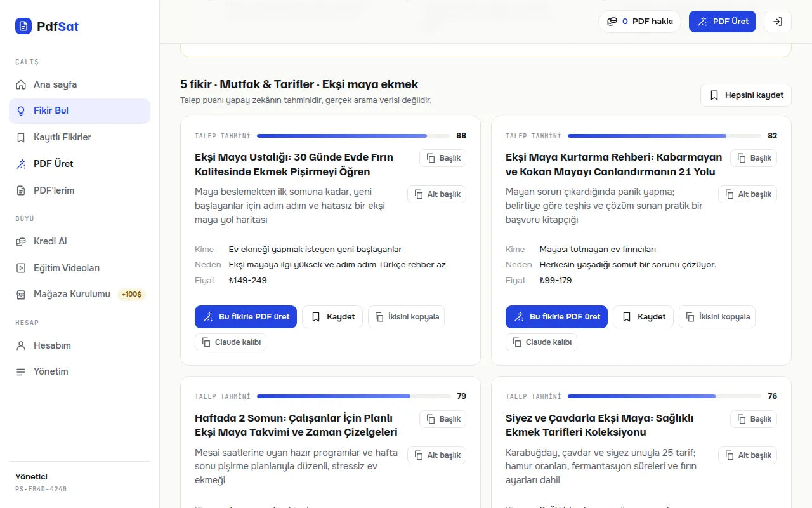The height and width of the screenshot is (508, 812).
Task: Open Eğitim Videoları from sidebar
Action: click(79, 268)
